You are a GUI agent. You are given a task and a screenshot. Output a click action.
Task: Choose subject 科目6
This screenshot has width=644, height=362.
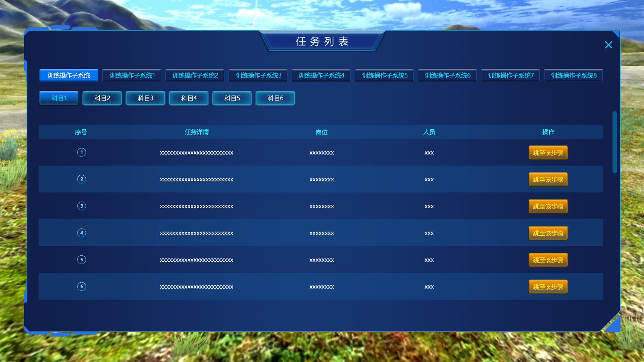[x=275, y=98]
